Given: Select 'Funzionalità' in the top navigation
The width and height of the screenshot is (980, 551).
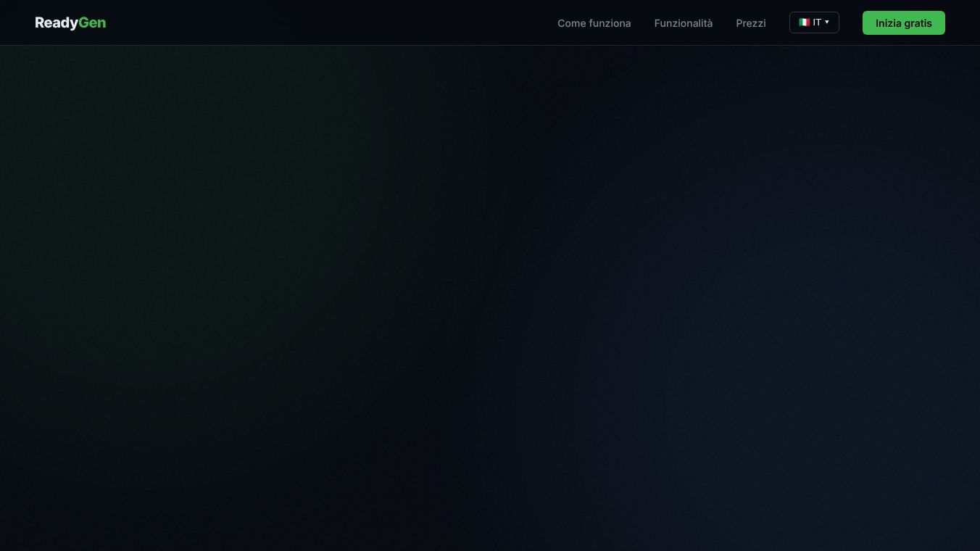Looking at the screenshot, I should (x=683, y=23).
